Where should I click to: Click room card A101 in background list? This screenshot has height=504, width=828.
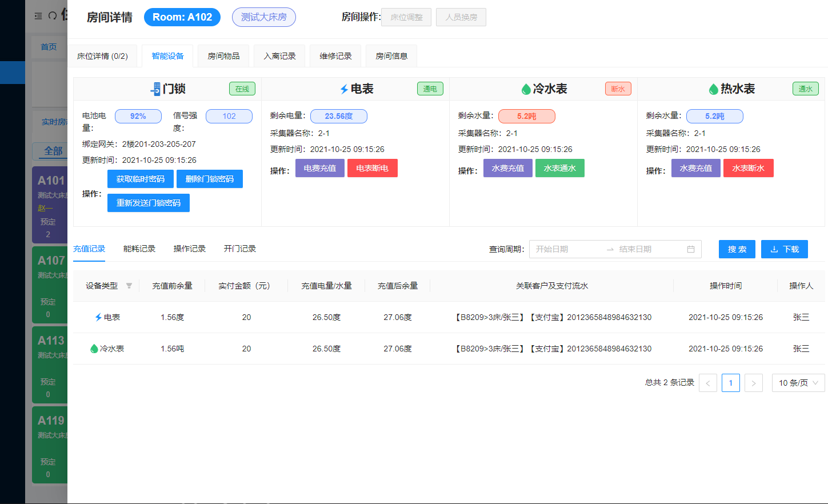50,205
